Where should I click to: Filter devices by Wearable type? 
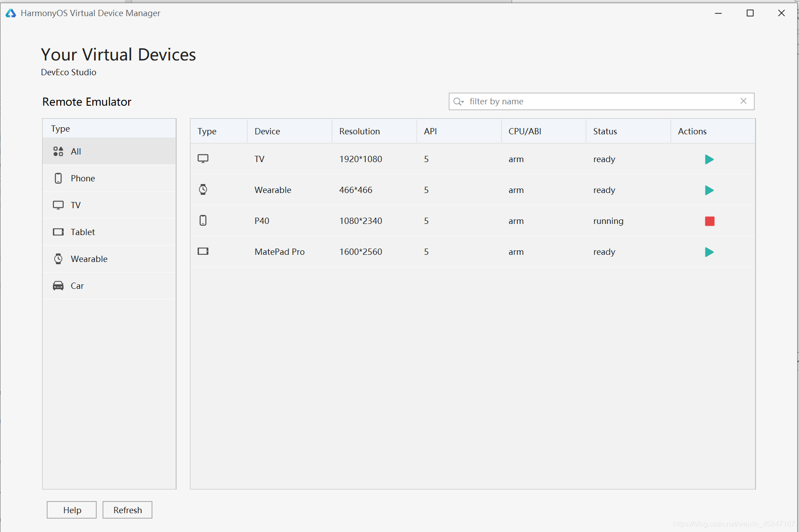109,259
